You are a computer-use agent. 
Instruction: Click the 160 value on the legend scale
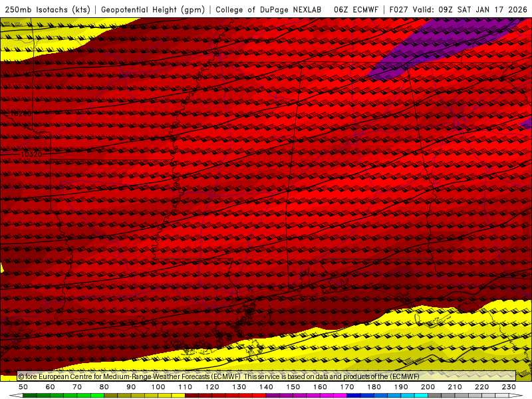(x=320, y=387)
